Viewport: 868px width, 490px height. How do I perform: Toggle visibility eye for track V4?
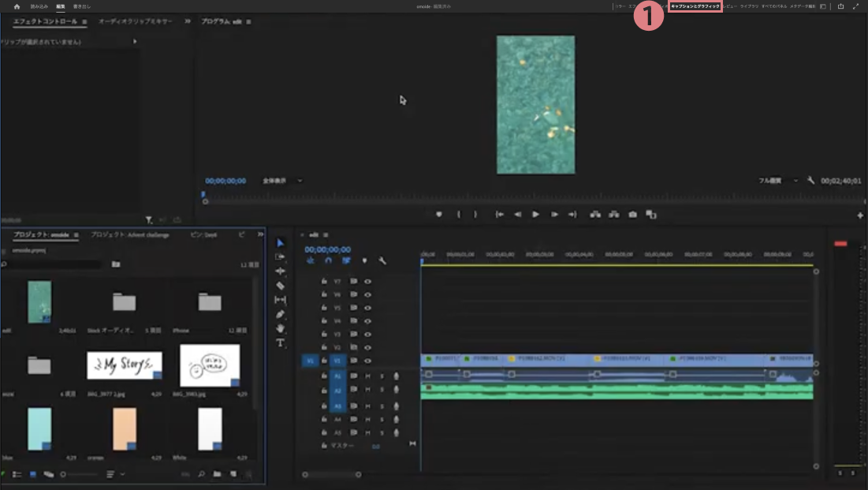point(367,321)
